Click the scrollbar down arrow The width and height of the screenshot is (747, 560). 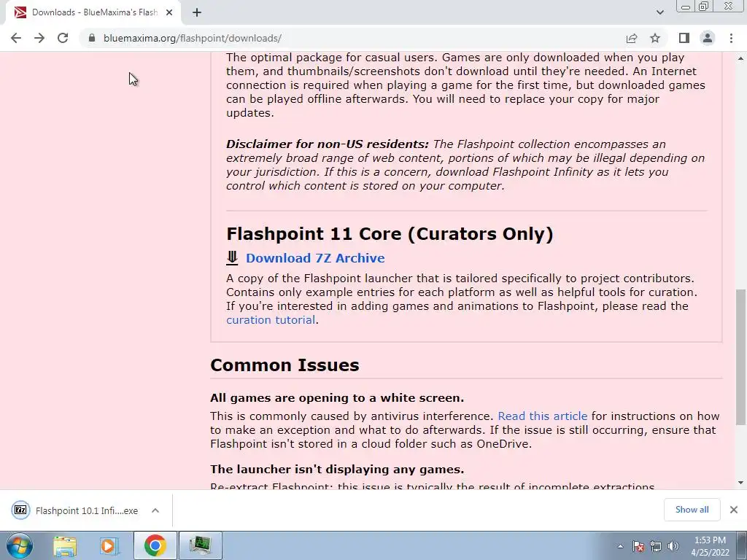pyautogui.click(x=740, y=483)
